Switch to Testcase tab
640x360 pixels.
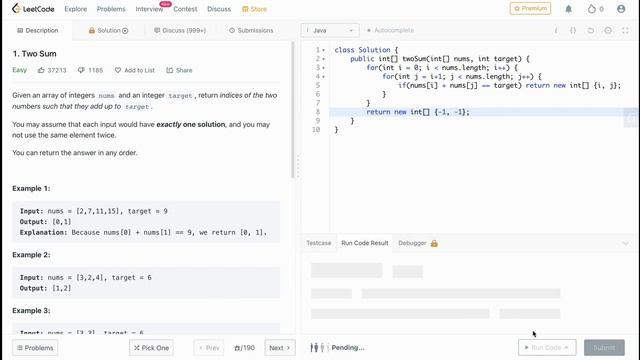tap(319, 243)
